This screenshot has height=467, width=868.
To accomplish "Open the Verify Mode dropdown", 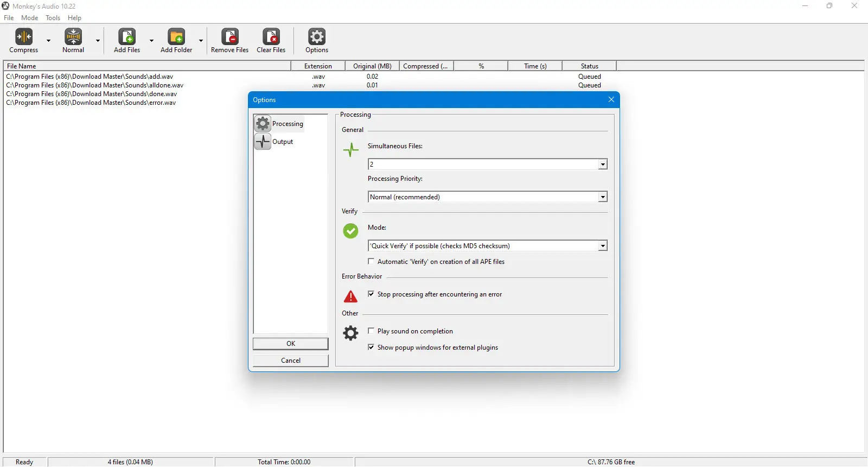I will tap(603, 245).
